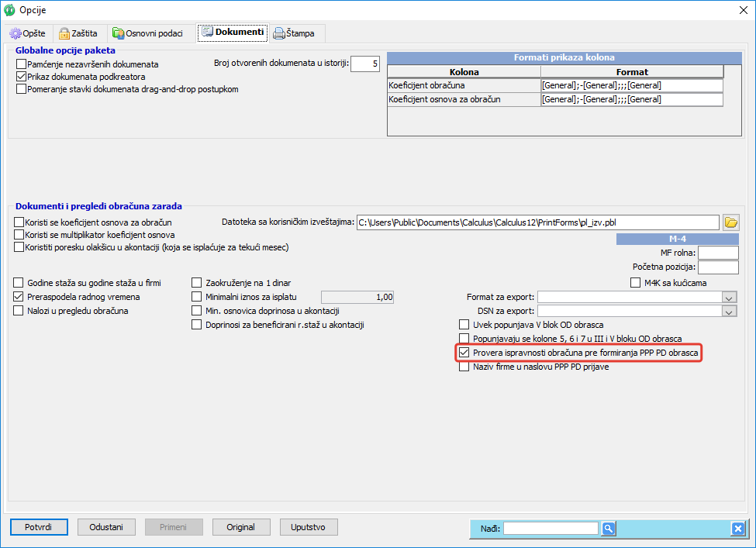
Task: Click the Nađi search input field
Action: tap(551, 529)
